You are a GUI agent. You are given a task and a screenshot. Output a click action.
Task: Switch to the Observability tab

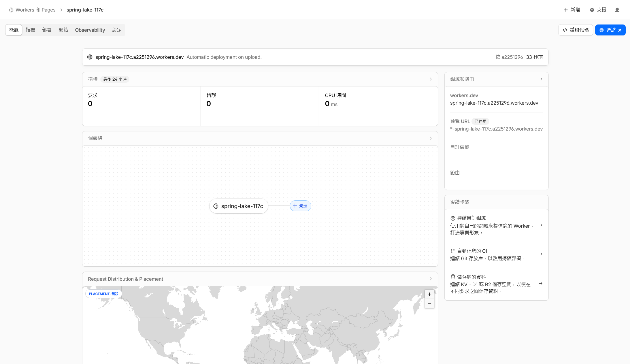point(90,30)
